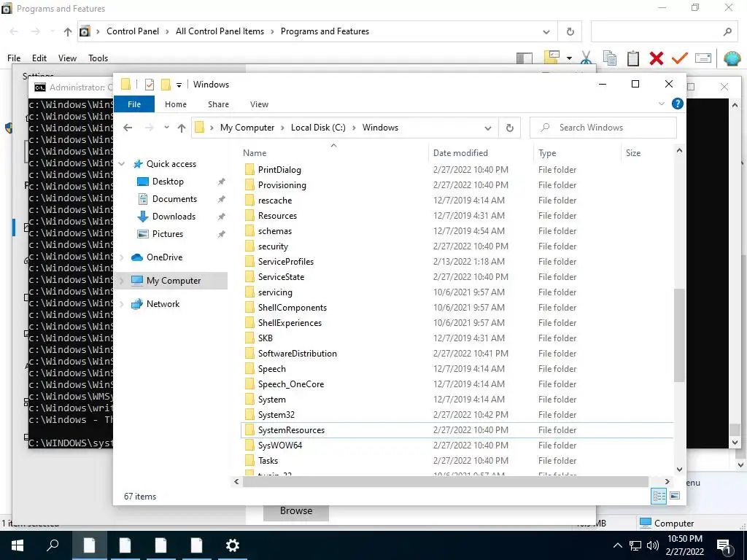Viewport: 747px width, 560px height.
Task: Select Downloads in the navigation pane
Action: point(174,217)
